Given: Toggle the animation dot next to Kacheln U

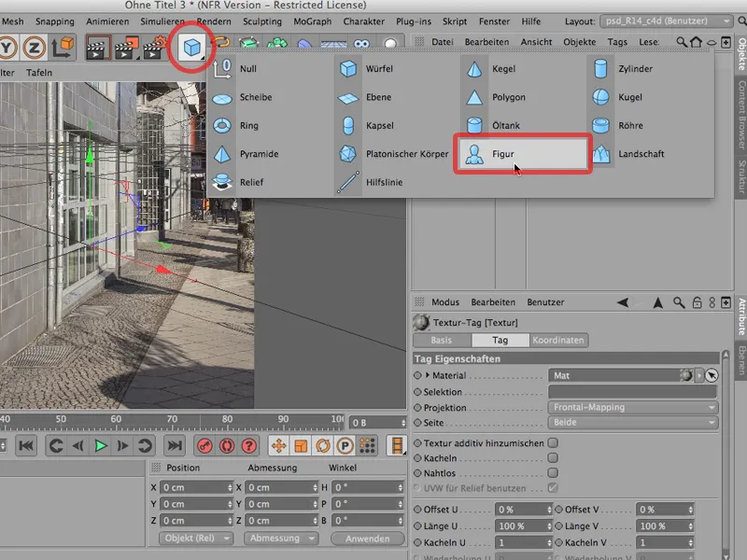Looking at the screenshot, I should pos(417,542).
